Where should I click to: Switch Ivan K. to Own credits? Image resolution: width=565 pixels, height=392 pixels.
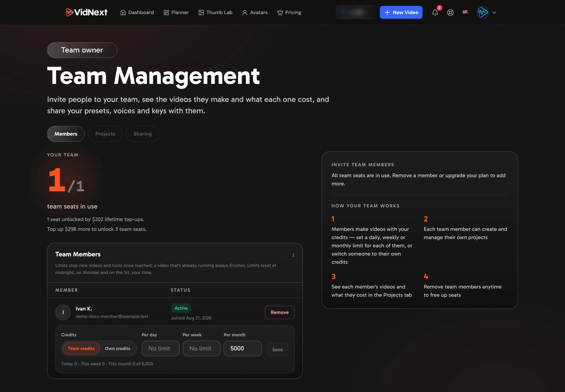[118, 348]
